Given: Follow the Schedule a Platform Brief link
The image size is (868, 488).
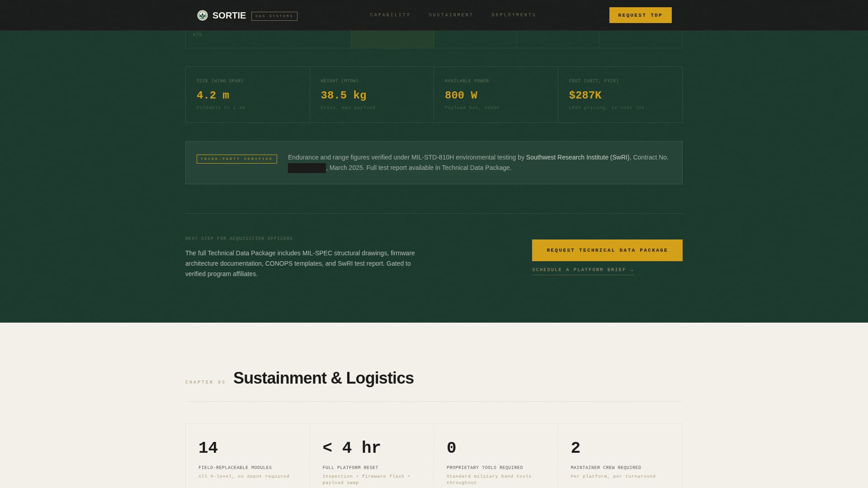Looking at the screenshot, I should pyautogui.click(x=583, y=270).
